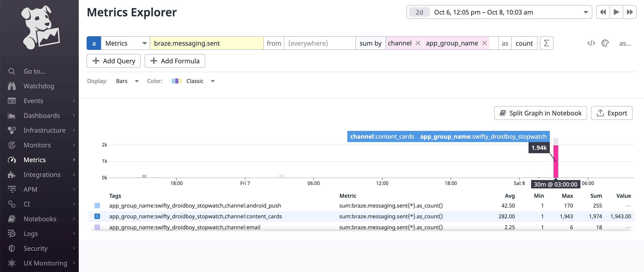Open the time range selector dropdown
This screenshot has width=644, height=272.
586,12
